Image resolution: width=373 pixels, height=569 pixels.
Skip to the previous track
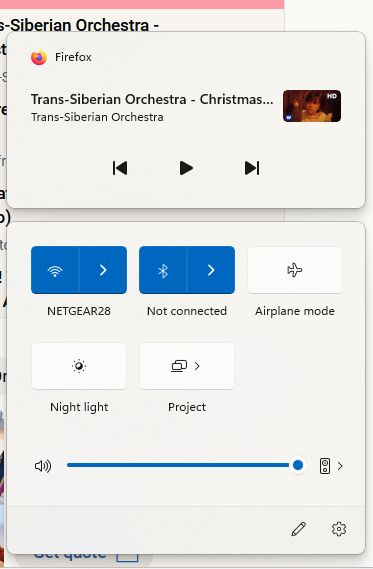point(120,168)
